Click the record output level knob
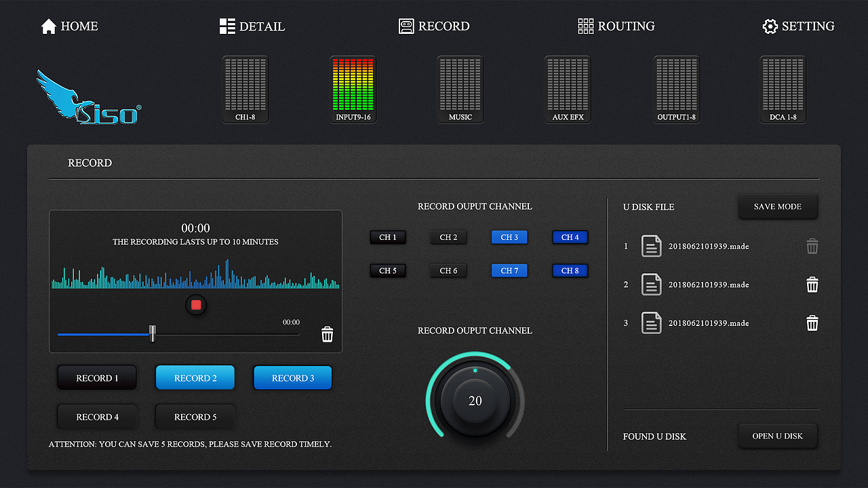Image resolution: width=868 pixels, height=488 pixels. [x=475, y=401]
